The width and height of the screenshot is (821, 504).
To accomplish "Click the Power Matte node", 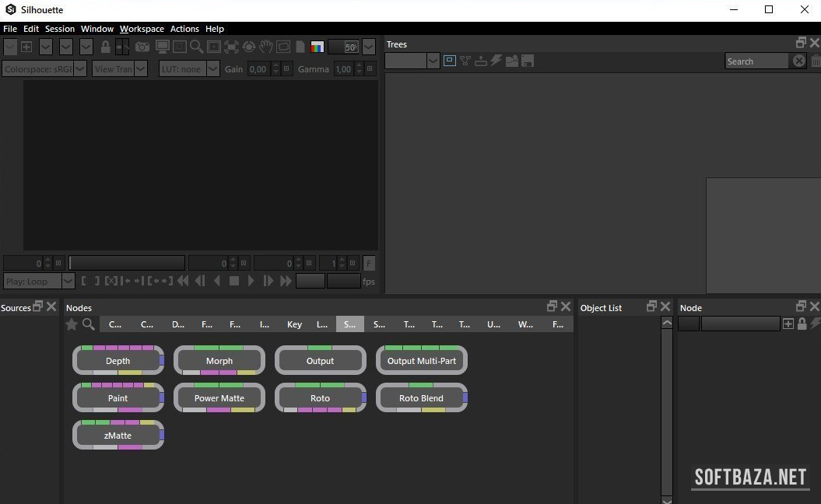I will click(x=219, y=398).
